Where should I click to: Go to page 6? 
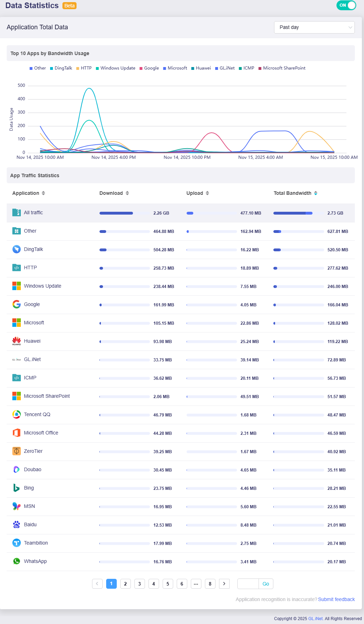182,584
